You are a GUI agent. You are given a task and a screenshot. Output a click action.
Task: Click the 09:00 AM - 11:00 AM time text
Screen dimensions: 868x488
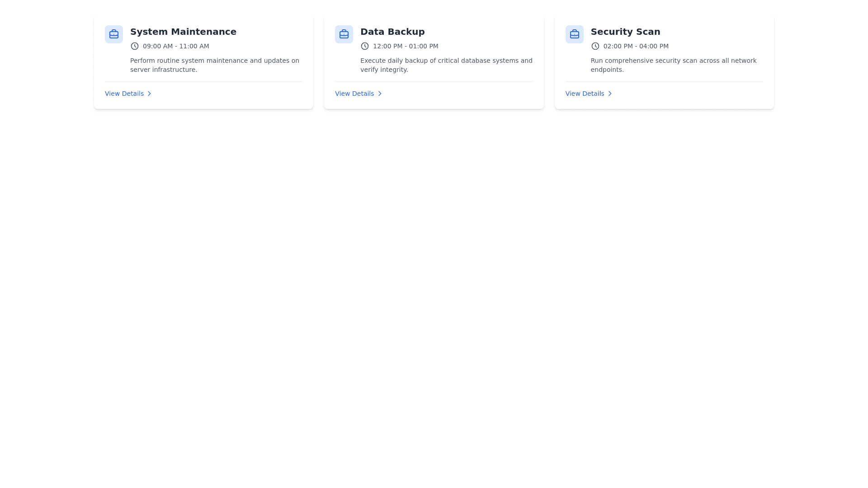click(x=176, y=46)
